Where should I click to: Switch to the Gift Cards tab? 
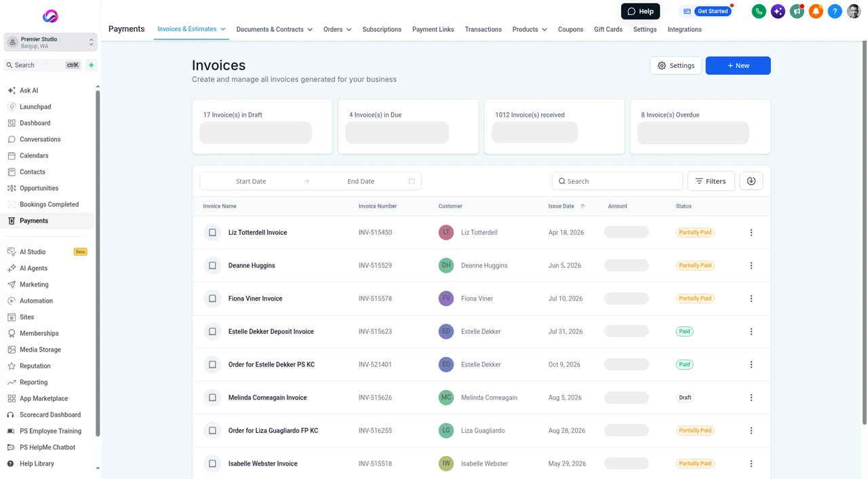point(608,30)
